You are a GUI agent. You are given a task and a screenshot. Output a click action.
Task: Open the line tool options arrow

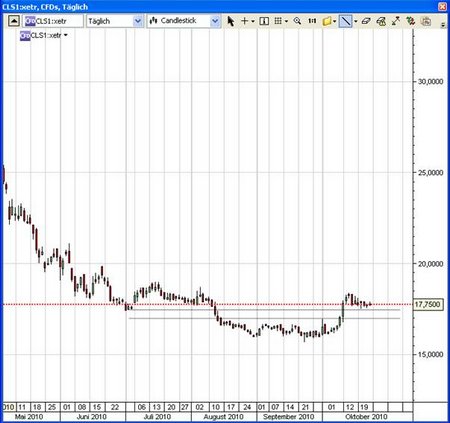coord(355,21)
